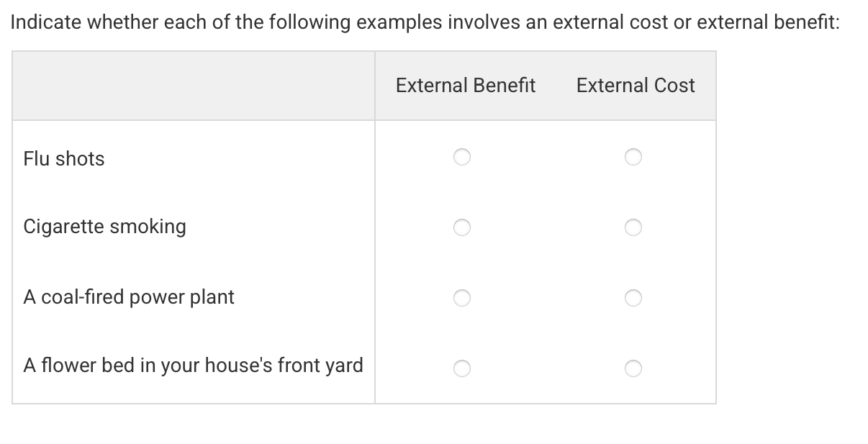Viewport: 868px width, 444px height.
Task: Click the coal-fired power plant row label
Action: click(x=129, y=296)
